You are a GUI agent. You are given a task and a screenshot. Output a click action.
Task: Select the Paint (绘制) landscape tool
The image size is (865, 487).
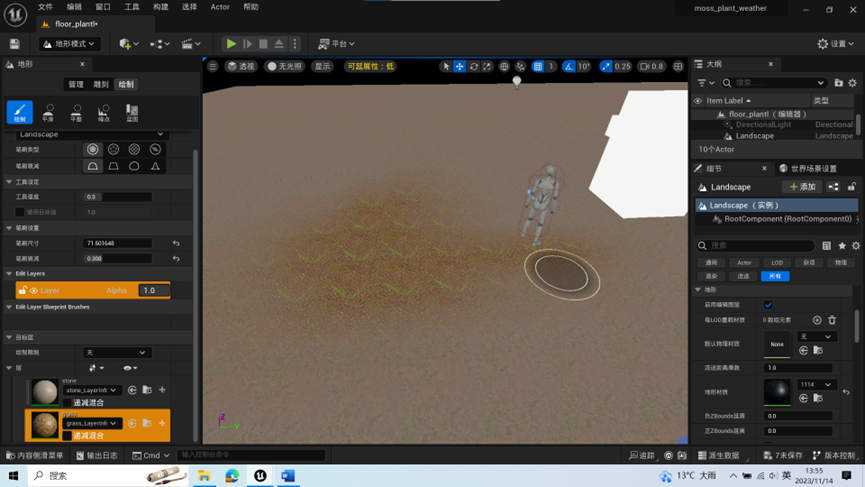[x=20, y=112]
